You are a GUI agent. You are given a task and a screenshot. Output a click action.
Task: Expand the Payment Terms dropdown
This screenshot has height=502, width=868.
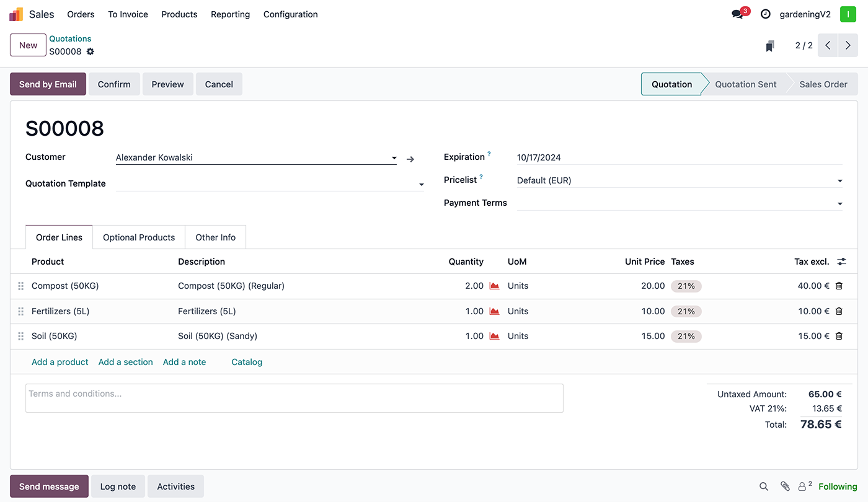tap(839, 204)
